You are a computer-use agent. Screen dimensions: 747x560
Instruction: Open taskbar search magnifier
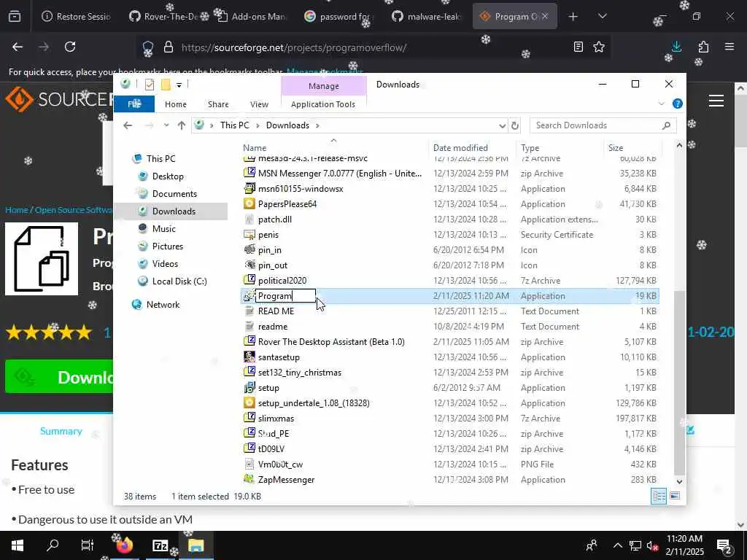coord(53,545)
